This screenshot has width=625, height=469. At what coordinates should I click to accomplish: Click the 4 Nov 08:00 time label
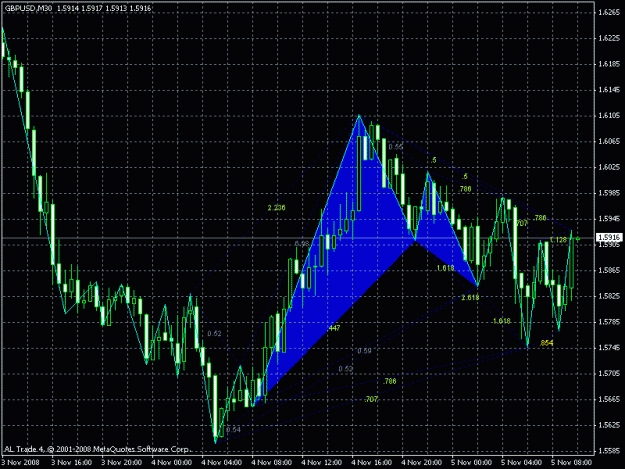click(x=272, y=462)
